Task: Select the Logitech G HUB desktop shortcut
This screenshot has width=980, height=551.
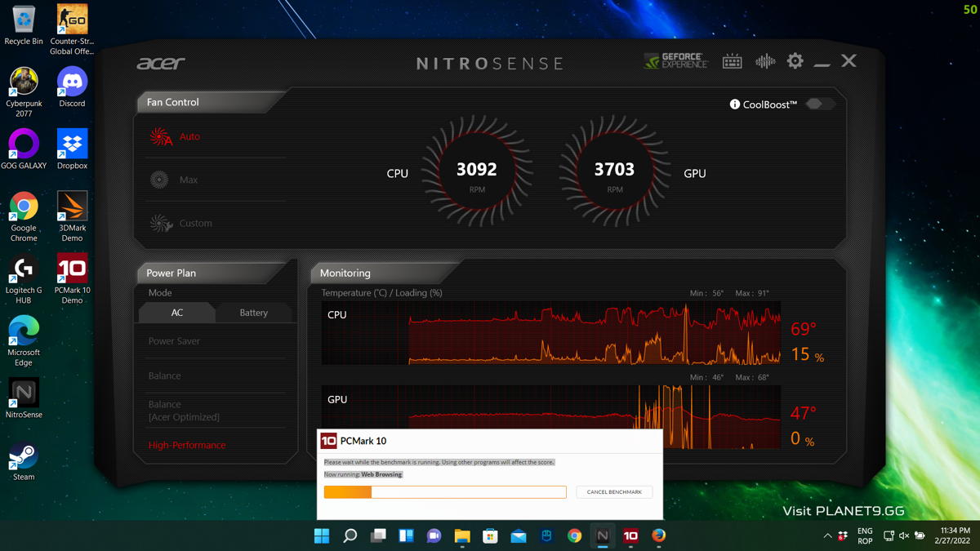Action: pos(24,279)
